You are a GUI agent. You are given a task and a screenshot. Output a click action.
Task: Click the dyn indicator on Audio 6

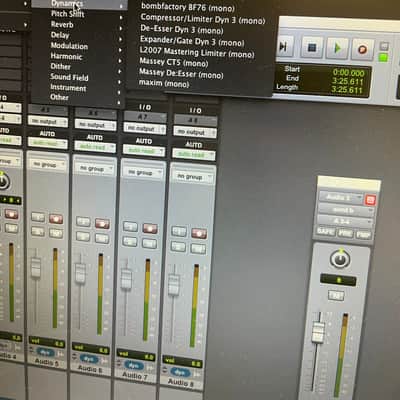pos(89,359)
